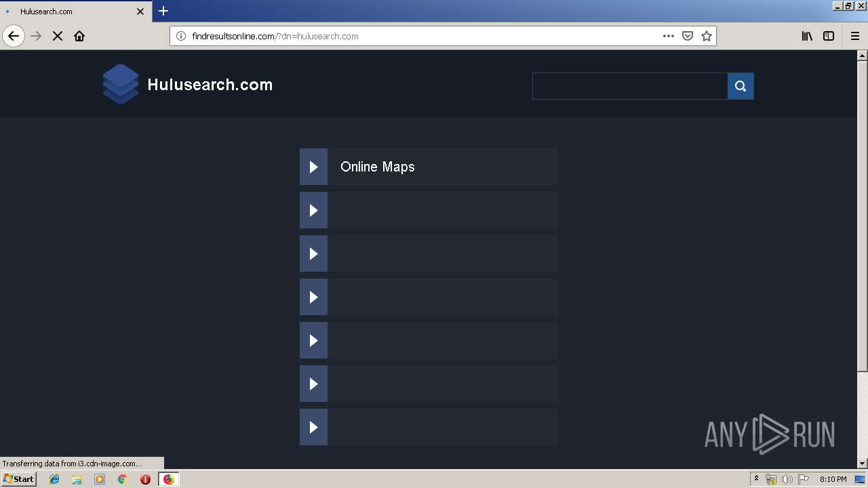Open File Explorer folder in taskbar
The image size is (868, 488).
coord(77,479)
